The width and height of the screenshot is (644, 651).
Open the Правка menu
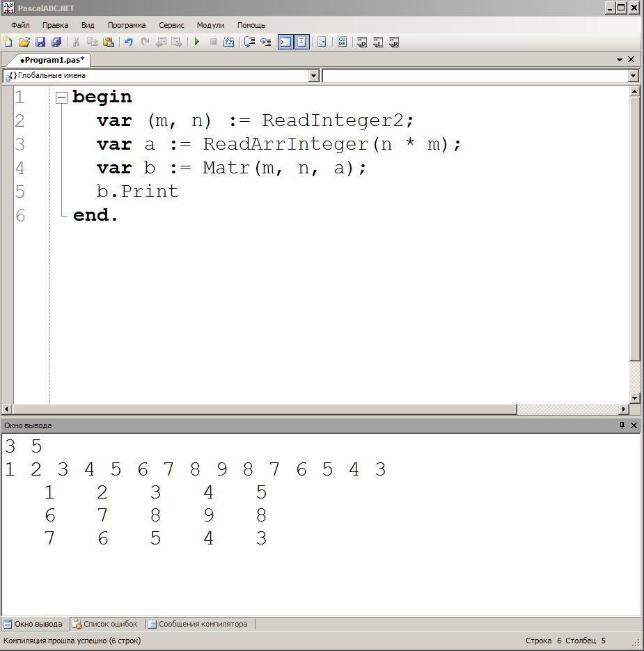click(55, 25)
